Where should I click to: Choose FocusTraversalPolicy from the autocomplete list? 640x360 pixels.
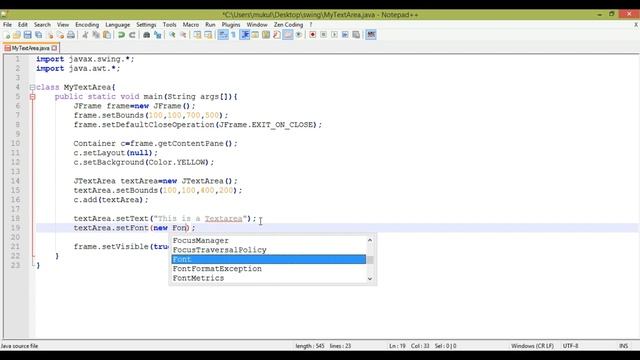(x=268, y=250)
